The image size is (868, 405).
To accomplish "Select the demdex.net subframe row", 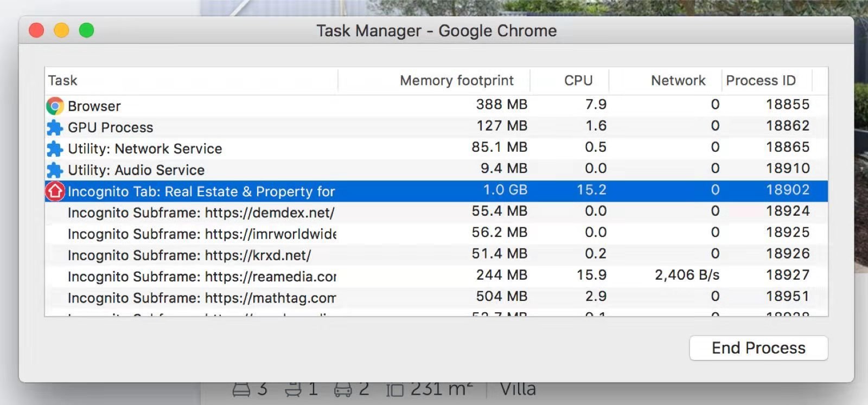I will pos(436,212).
